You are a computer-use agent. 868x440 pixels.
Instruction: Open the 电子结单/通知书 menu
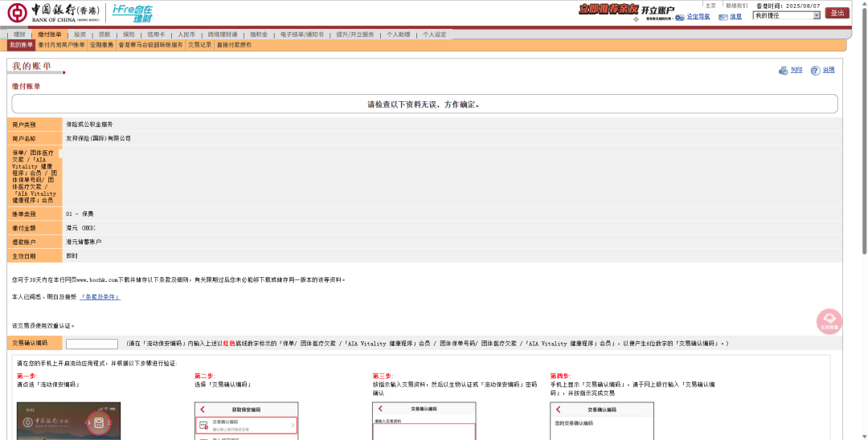301,35
